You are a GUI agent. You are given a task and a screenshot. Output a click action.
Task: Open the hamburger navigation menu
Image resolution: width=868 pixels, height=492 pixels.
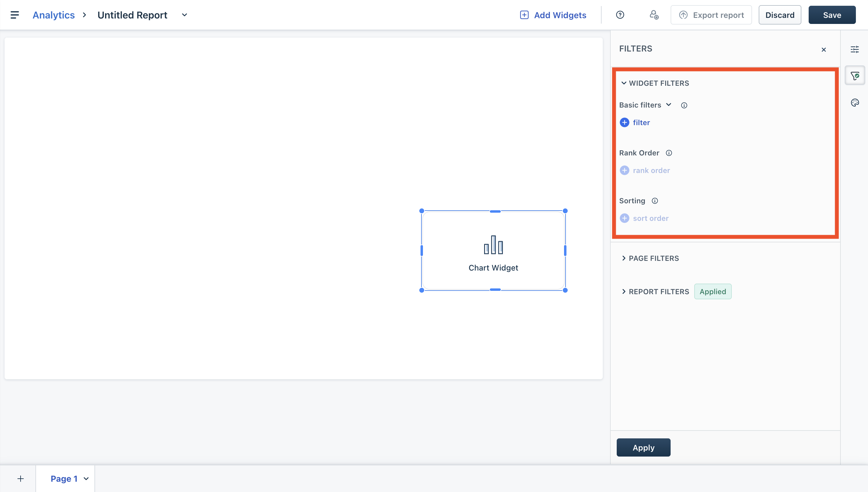15,15
